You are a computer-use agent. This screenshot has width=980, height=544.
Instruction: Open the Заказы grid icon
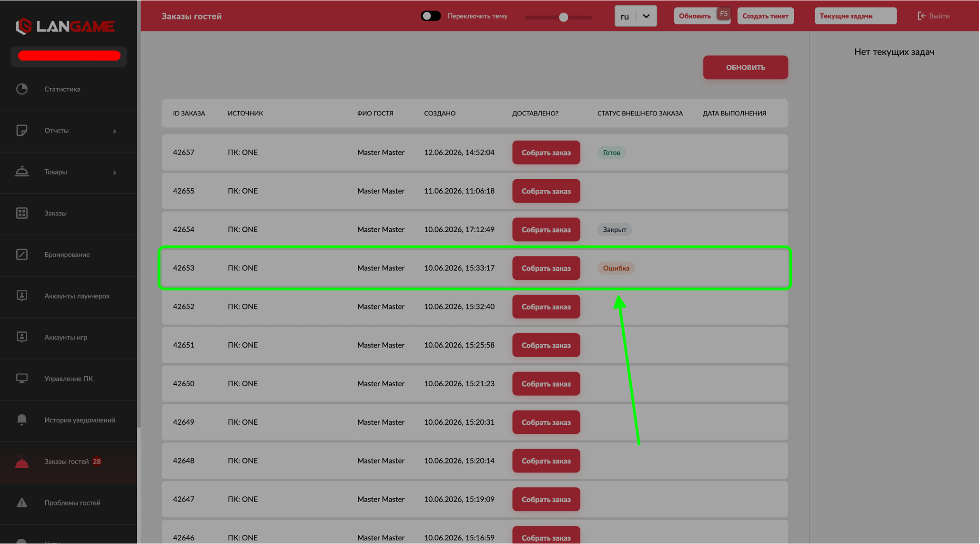22,213
